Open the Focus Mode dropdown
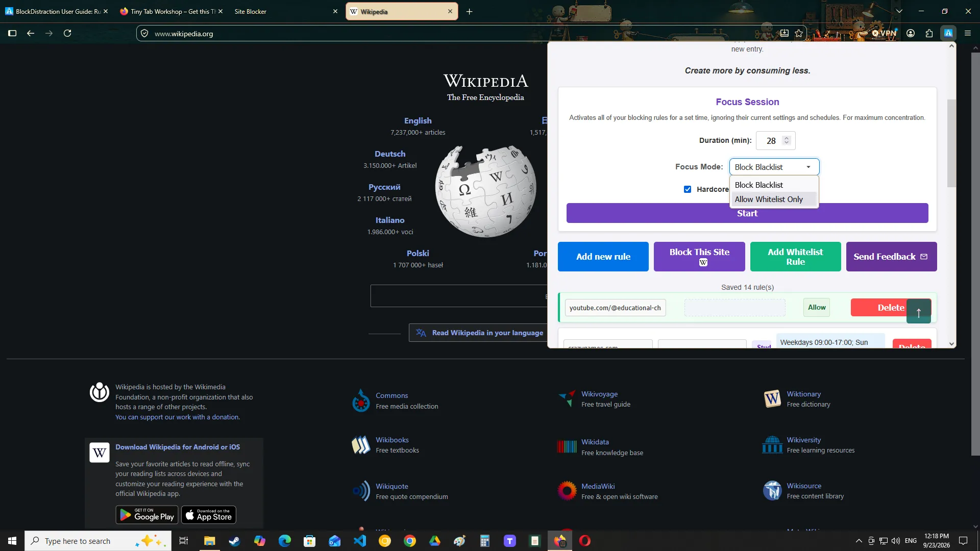Screen dimensions: 980x551 [774, 167]
